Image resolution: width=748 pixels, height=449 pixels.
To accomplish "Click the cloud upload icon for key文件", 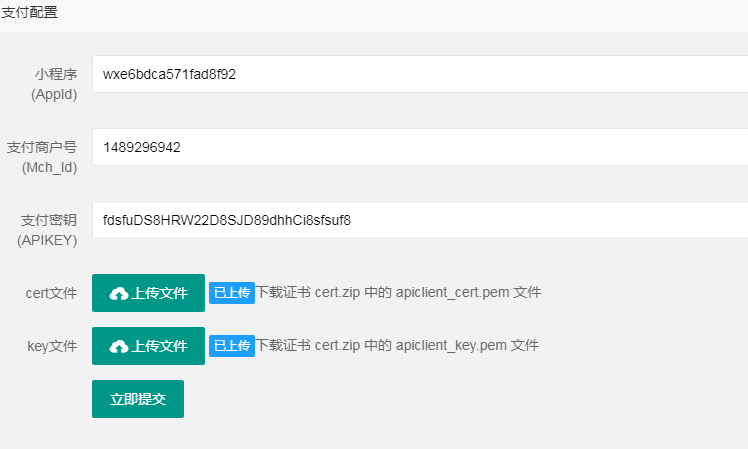I will (x=119, y=346).
